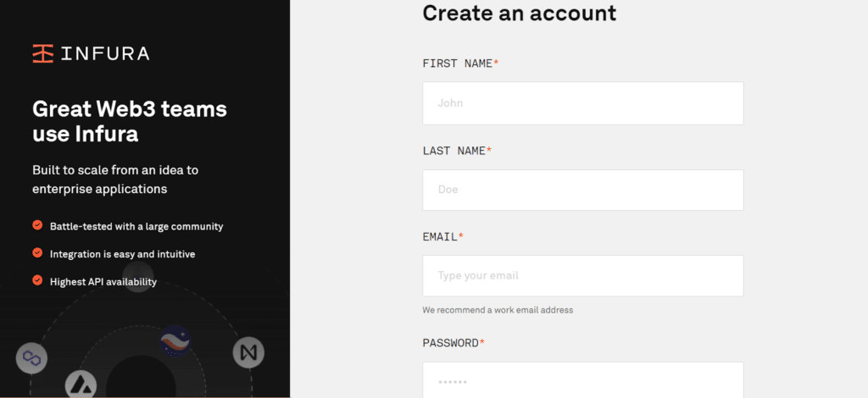Image resolution: width=868 pixels, height=398 pixels.
Task: Click the work email recommendation hint
Action: tap(498, 310)
